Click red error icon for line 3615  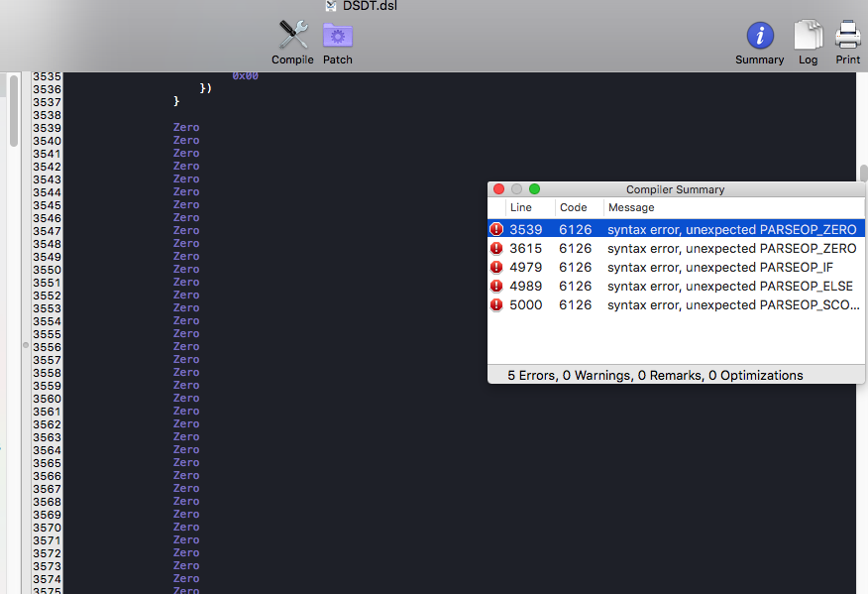pos(496,248)
